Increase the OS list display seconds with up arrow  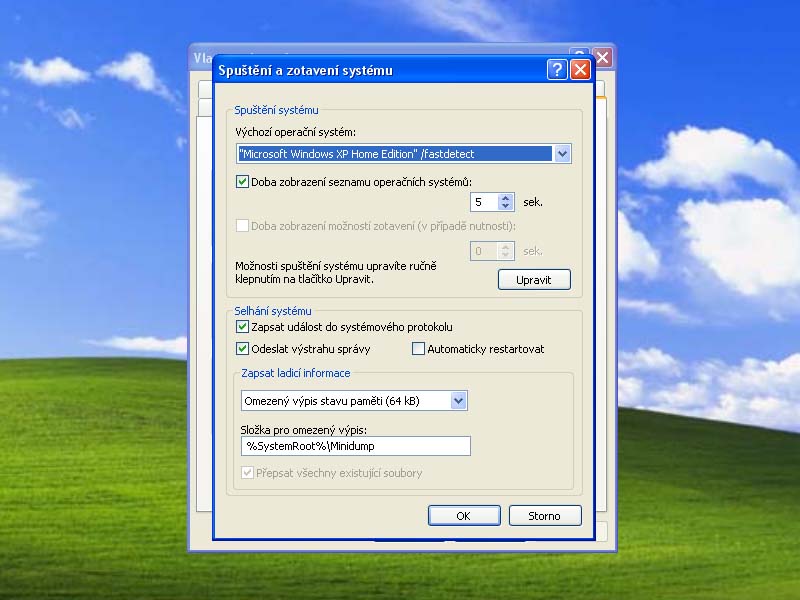tap(506, 197)
